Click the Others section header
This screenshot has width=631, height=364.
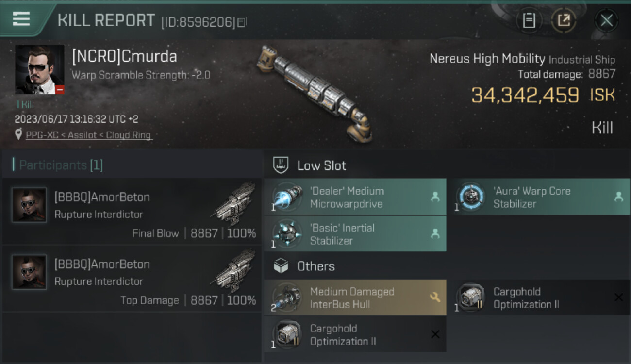tap(304, 266)
